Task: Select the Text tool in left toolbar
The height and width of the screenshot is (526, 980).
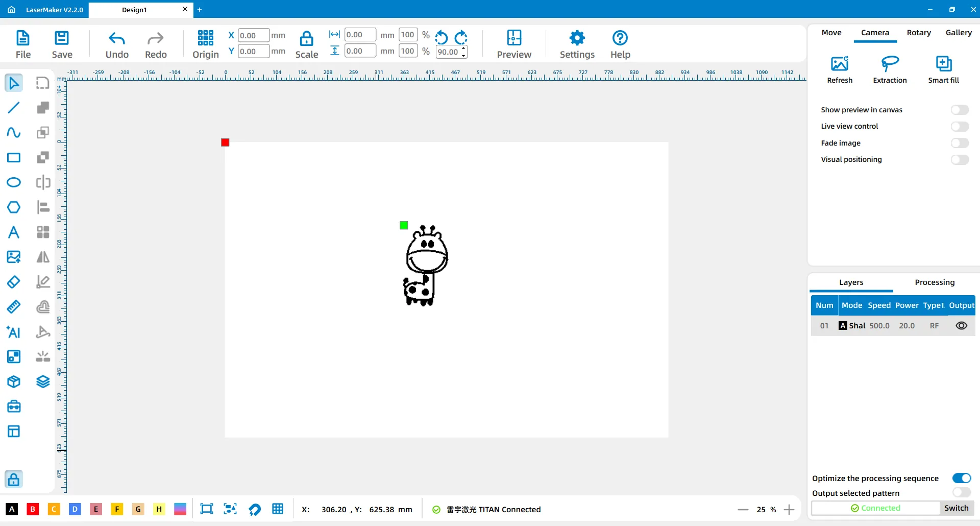Action: [x=14, y=232]
